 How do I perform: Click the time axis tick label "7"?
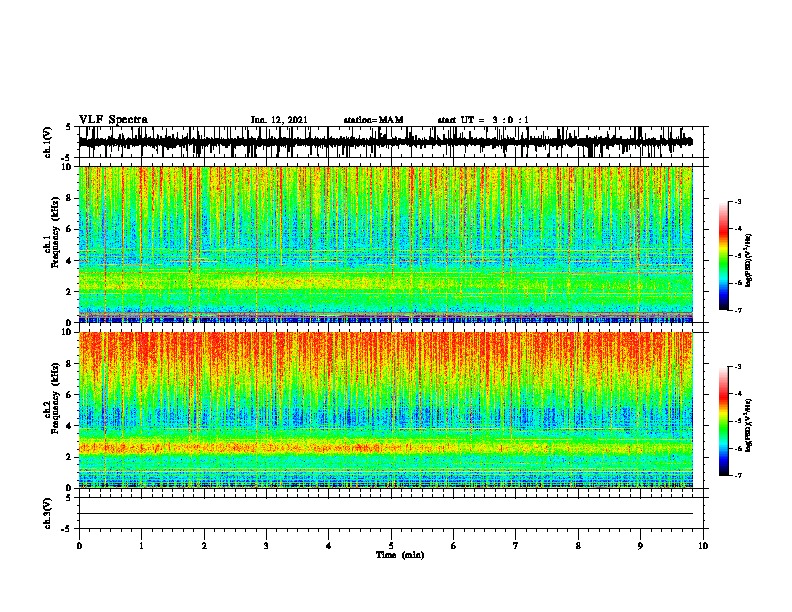(516, 546)
